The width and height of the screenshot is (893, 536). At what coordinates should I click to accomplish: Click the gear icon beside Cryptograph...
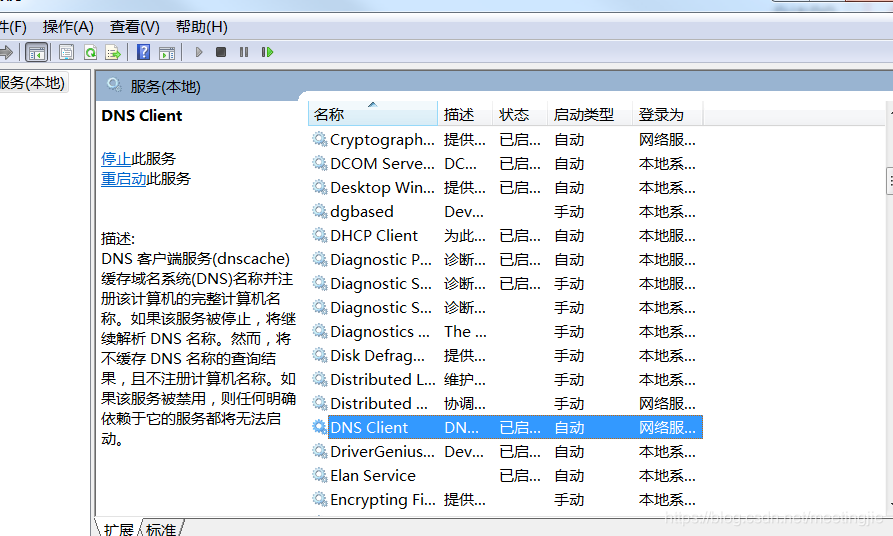(x=319, y=140)
